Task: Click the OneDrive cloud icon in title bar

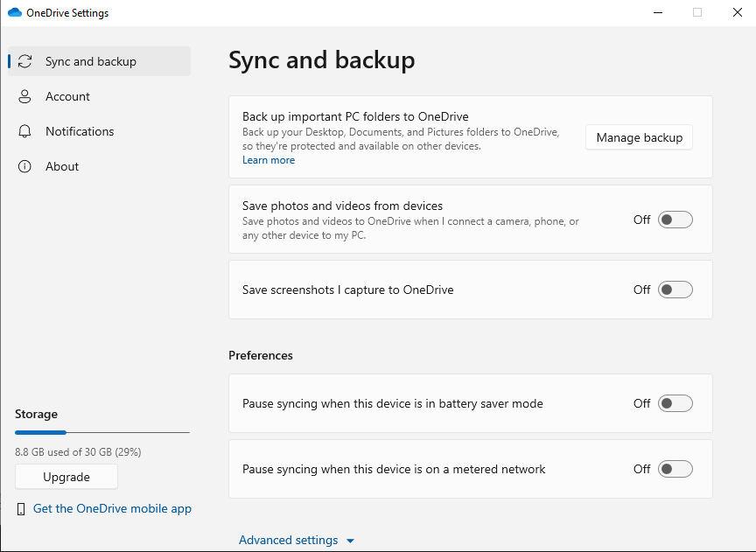Action: coord(15,12)
